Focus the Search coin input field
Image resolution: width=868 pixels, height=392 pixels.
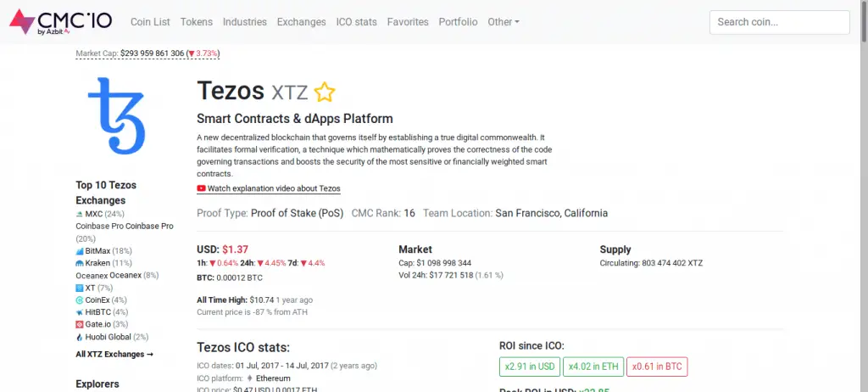779,22
